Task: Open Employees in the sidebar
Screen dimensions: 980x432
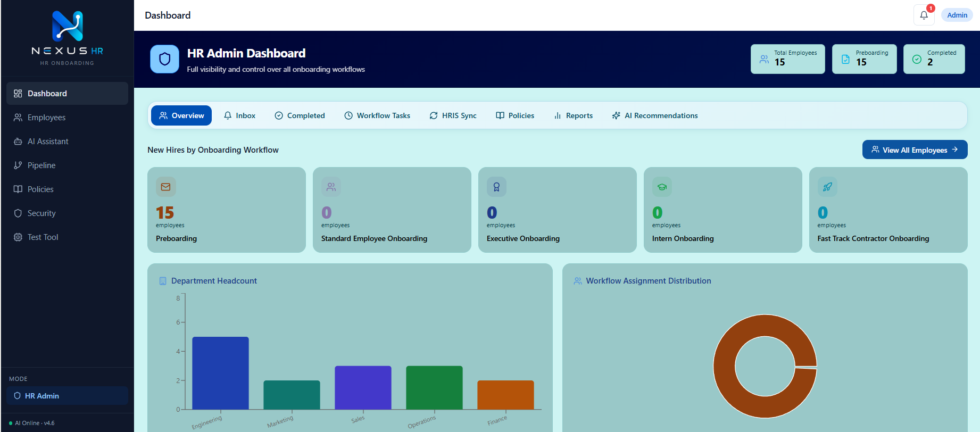Action: [67, 118]
